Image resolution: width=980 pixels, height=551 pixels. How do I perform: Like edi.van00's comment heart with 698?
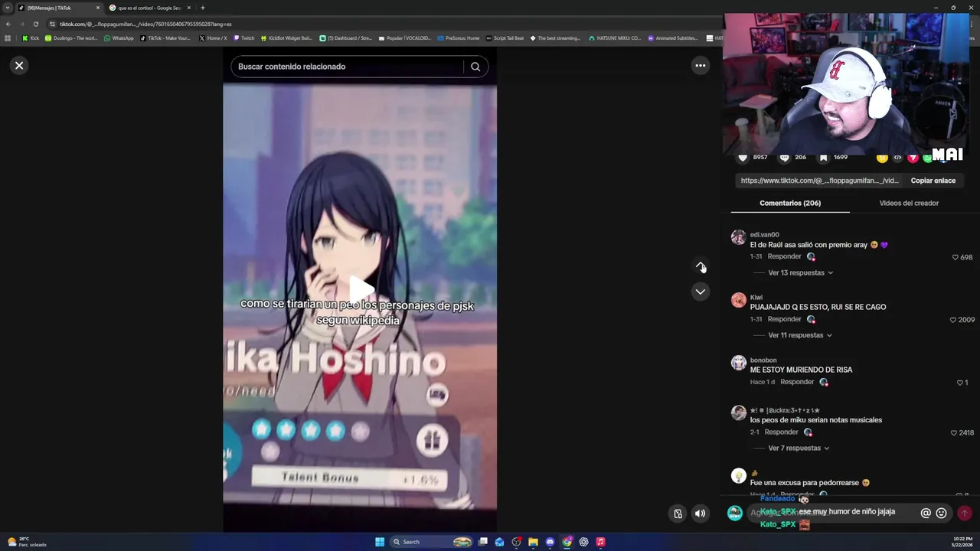point(955,257)
